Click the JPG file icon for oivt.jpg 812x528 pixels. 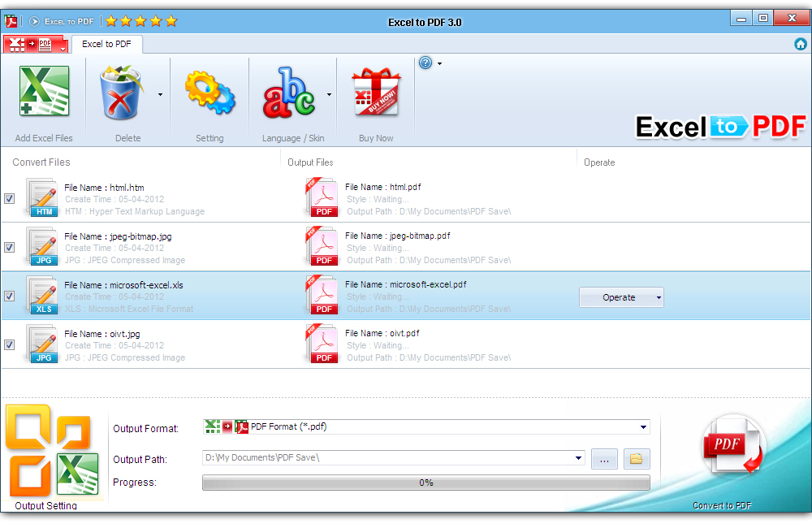(42, 344)
